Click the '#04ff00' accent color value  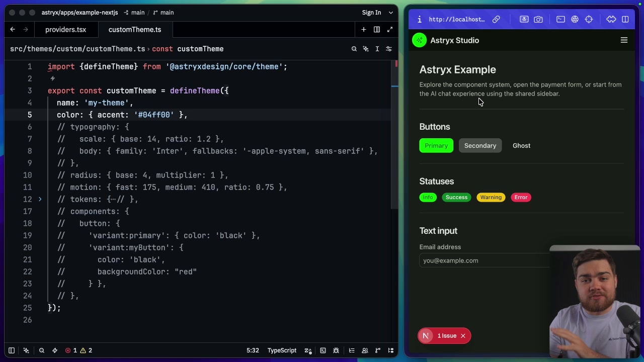pos(154,115)
